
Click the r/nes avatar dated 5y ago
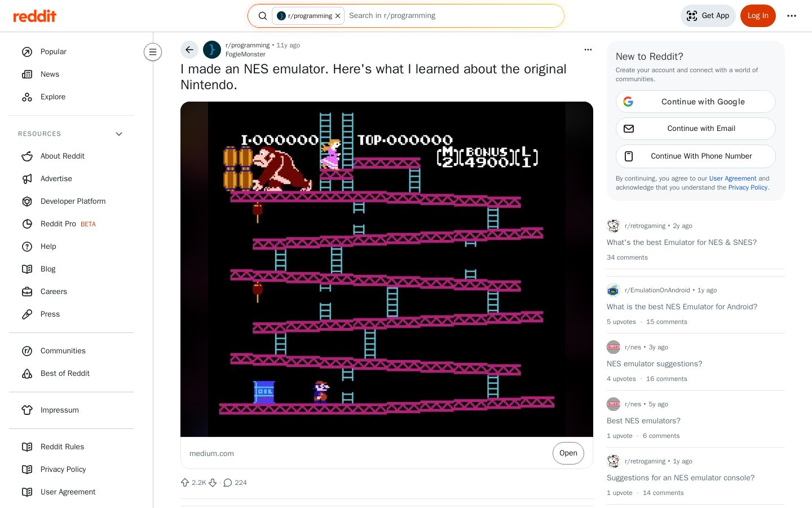click(x=614, y=404)
